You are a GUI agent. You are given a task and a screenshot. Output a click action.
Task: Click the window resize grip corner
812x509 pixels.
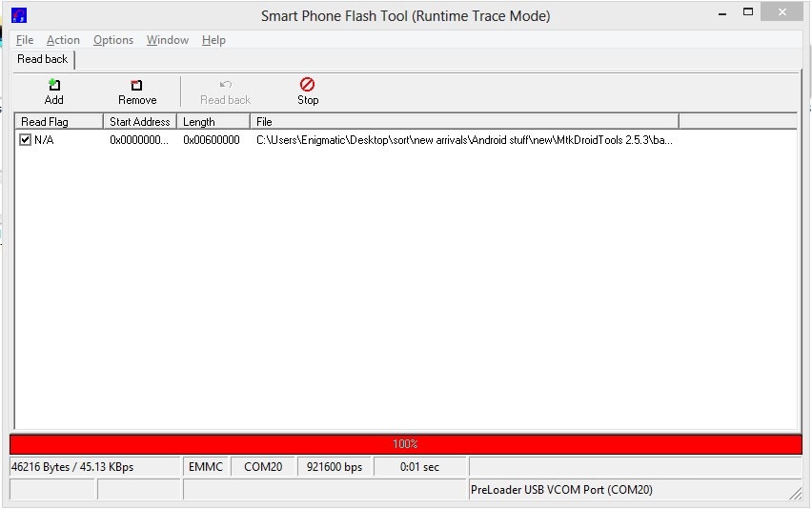[x=796, y=494]
